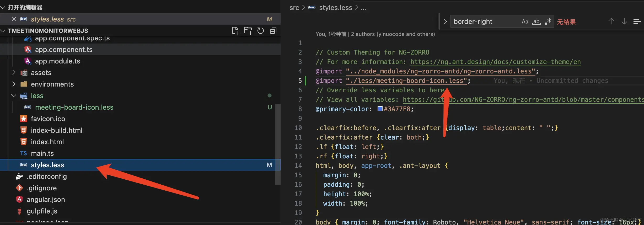Close the styles.less open editor entry
The width and height of the screenshot is (644, 225).
pyautogui.click(x=14, y=19)
